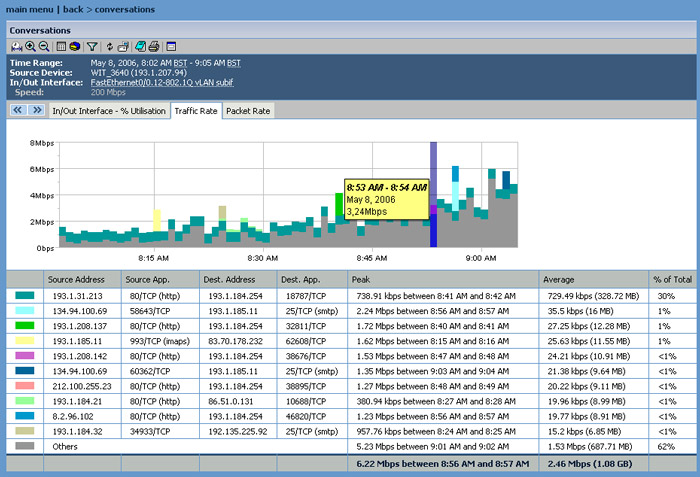Click the back breadcrumb link
The width and height of the screenshot is (700, 477).
pos(73,9)
